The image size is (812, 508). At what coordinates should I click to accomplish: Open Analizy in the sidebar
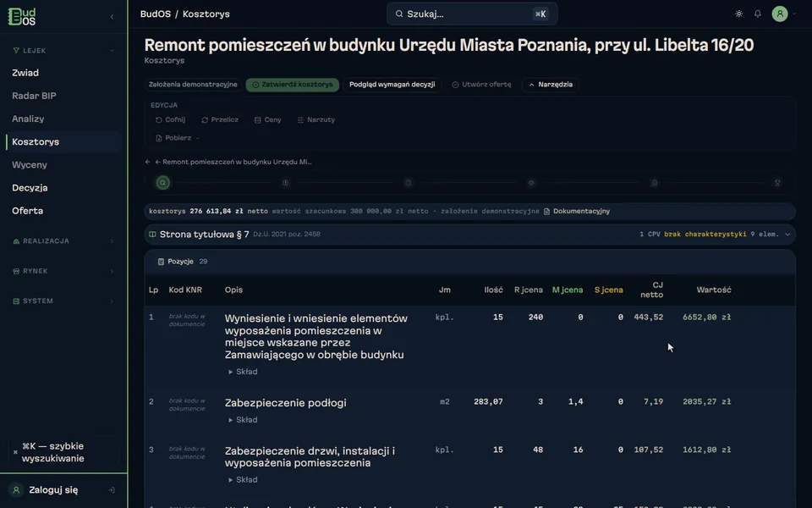click(x=28, y=119)
